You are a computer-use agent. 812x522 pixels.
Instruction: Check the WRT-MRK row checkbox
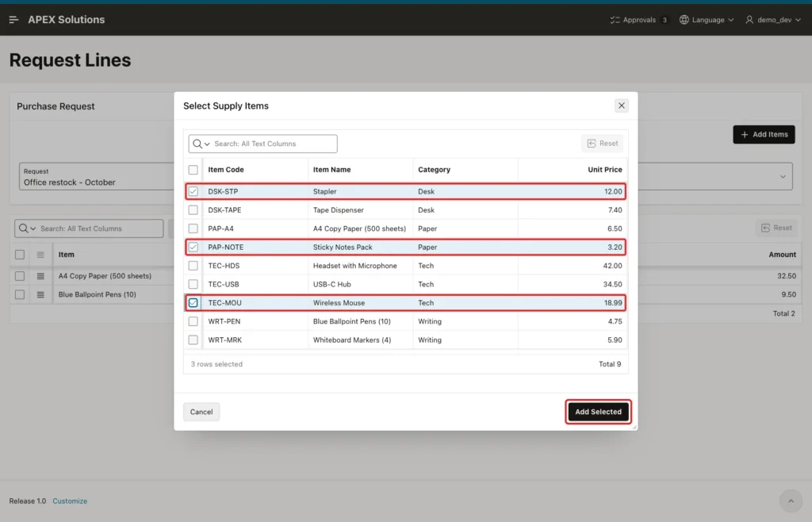[193, 340]
